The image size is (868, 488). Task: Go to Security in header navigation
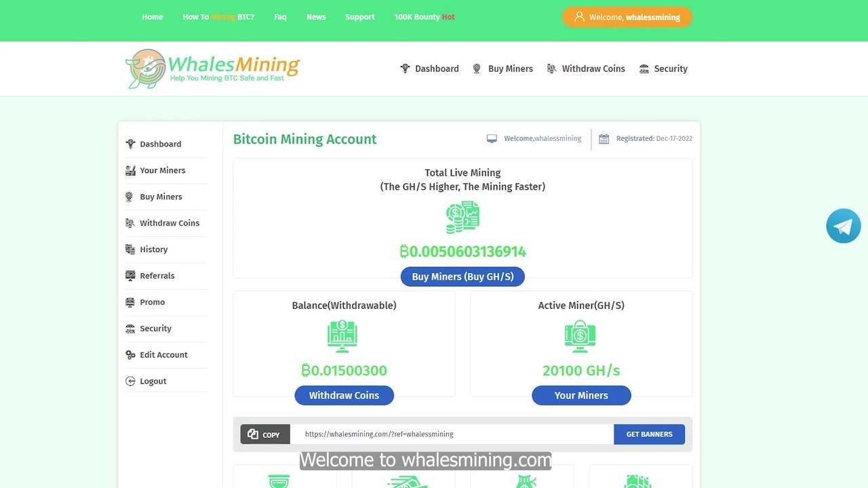671,68
